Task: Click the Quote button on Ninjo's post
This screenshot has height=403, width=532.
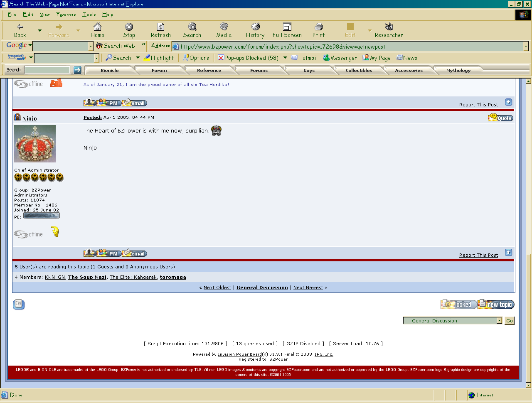Action: [500, 118]
